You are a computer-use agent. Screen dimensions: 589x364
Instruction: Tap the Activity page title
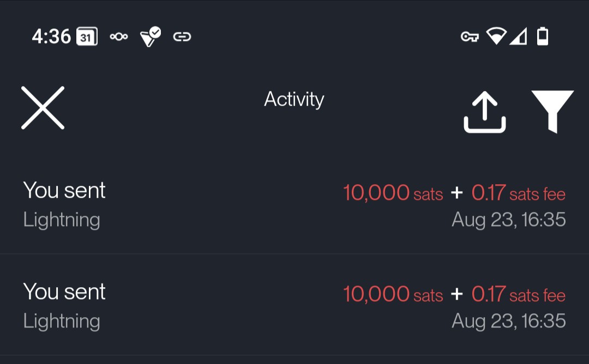point(294,99)
